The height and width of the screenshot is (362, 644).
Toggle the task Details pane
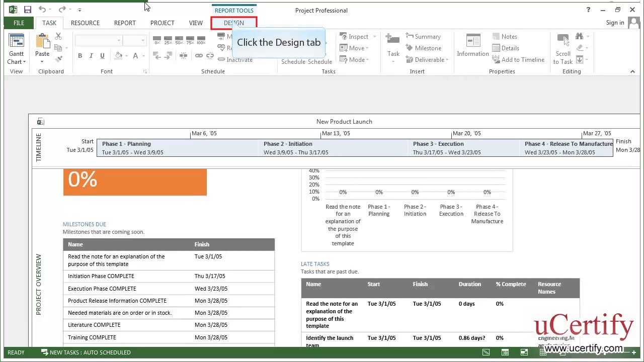(505, 48)
